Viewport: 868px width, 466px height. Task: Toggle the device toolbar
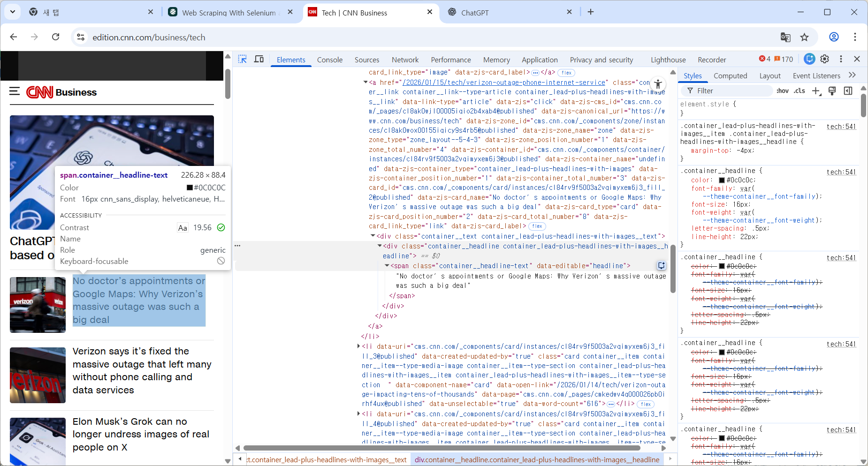[259, 59]
